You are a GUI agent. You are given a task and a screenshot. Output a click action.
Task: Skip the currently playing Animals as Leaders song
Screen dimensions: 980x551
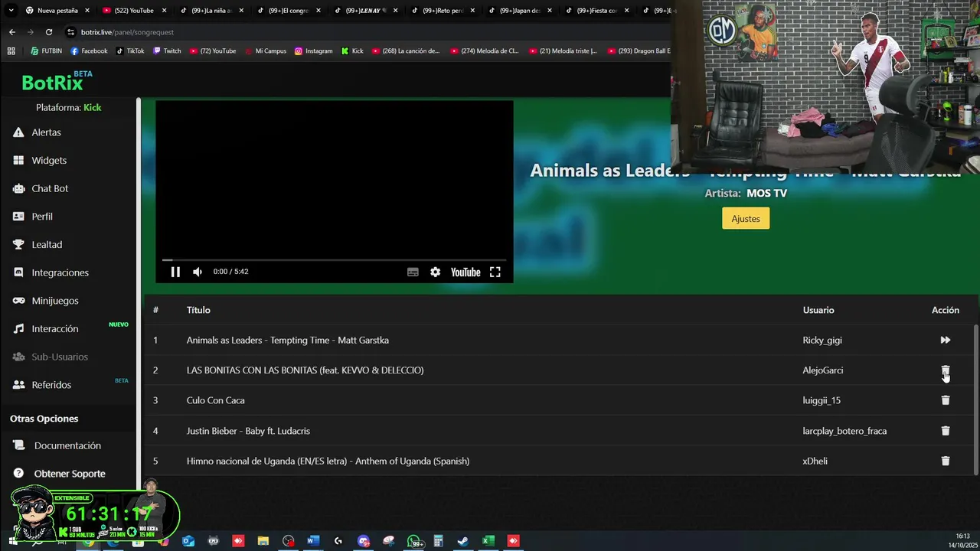click(945, 340)
